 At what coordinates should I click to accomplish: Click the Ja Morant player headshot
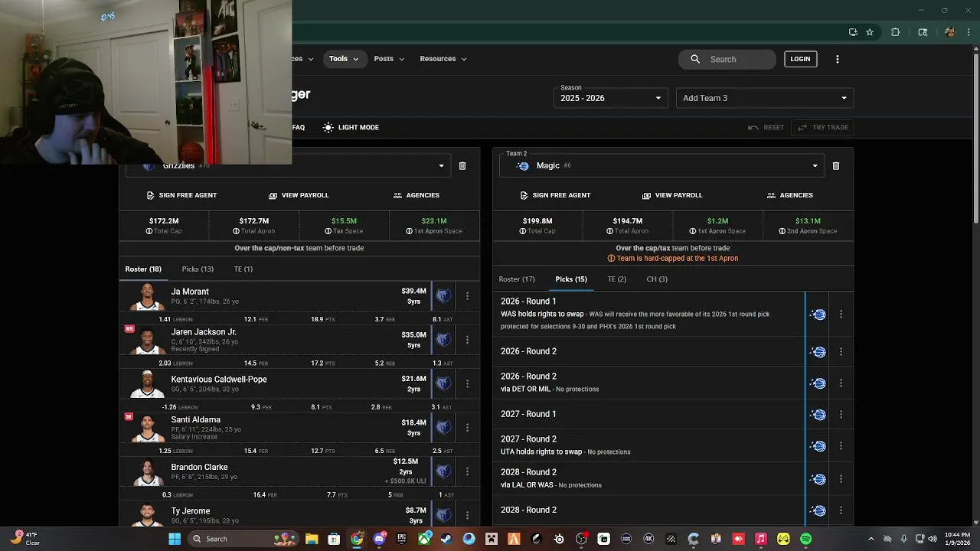146,297
